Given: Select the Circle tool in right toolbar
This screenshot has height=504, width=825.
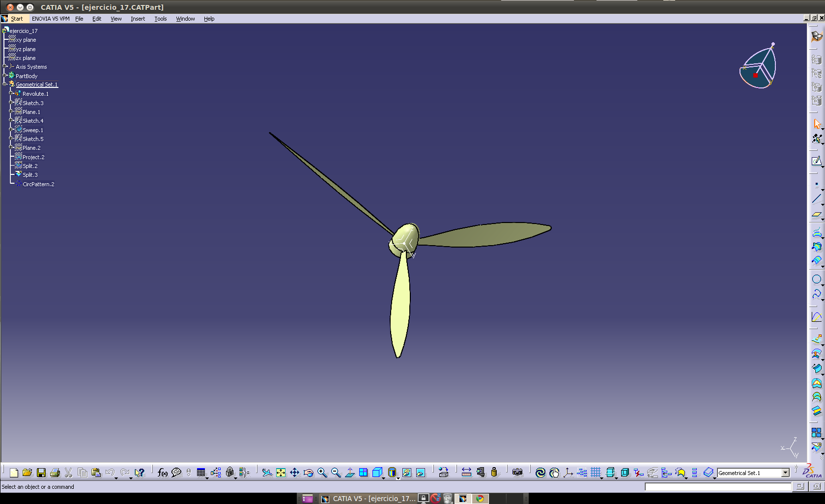Looking at the screenshot, I should (816, 279).
